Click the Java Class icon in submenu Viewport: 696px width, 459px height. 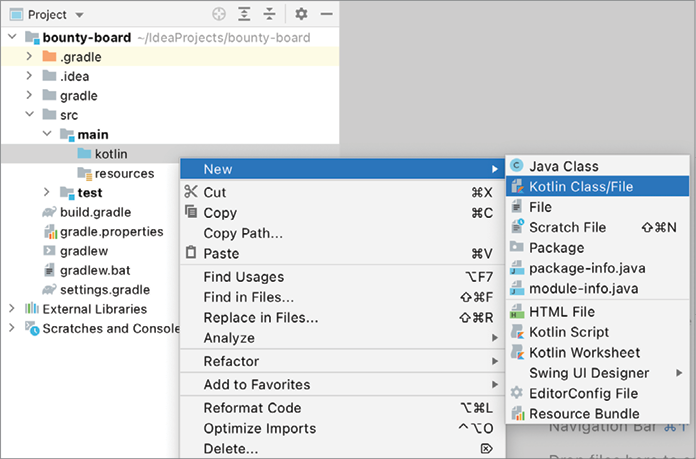pos(517,166)
